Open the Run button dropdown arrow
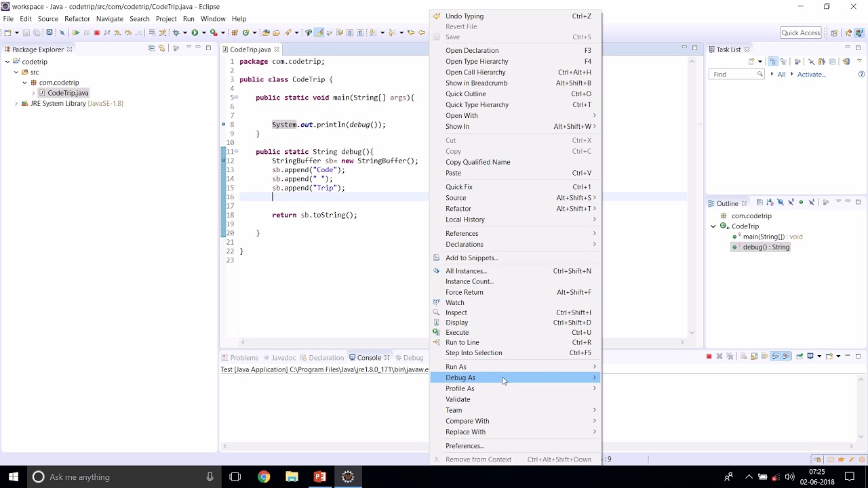This screenshot has width=868, height=488. point(203,33)
